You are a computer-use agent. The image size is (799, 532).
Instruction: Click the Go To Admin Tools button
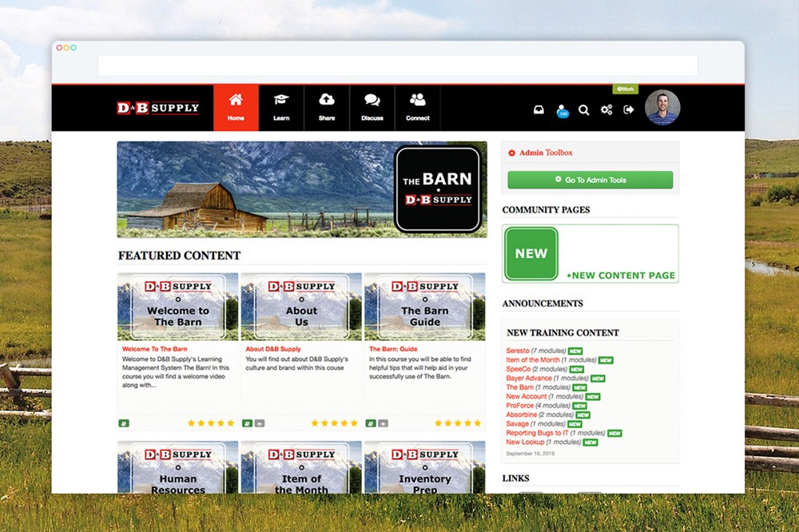[x=589, y=180]
